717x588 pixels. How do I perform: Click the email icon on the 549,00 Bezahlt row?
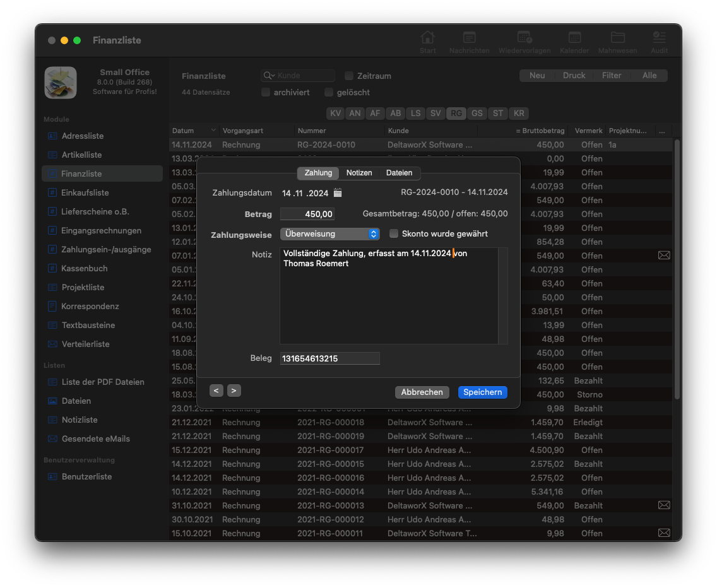(664, 505)
